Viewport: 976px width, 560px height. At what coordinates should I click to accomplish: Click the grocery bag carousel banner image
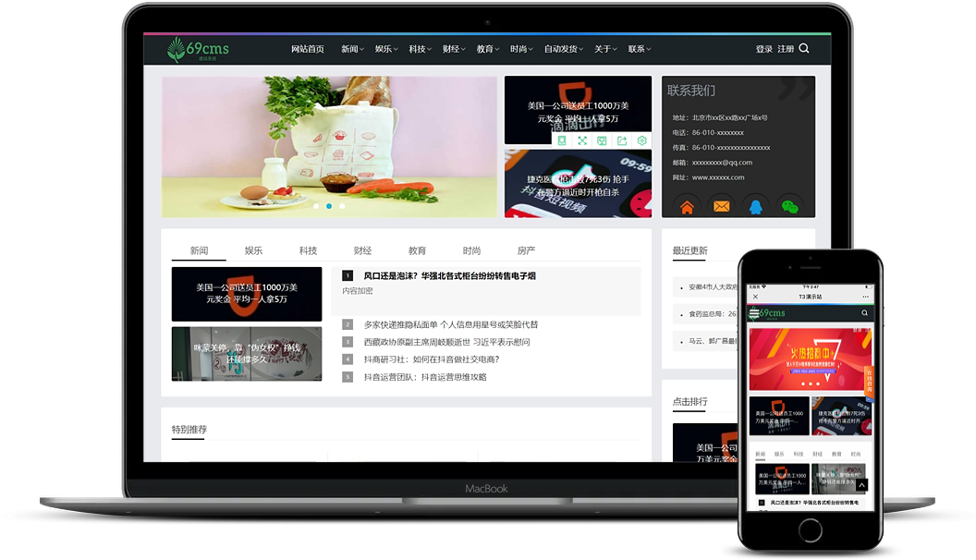coord(329,147)
